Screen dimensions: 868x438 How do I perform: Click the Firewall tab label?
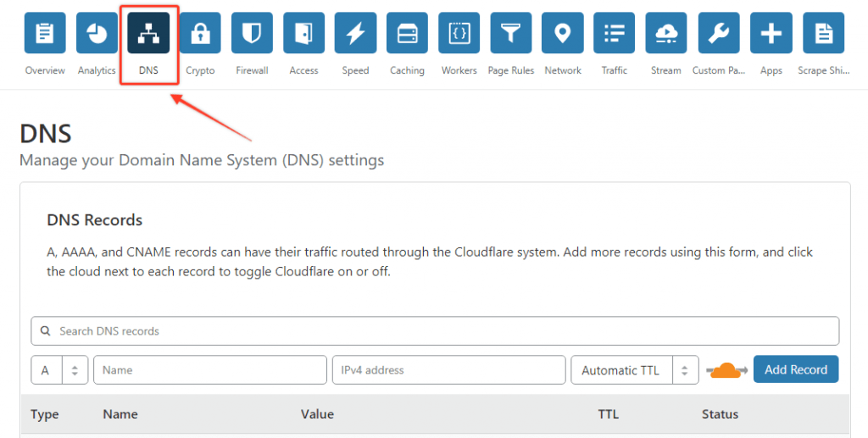click(252, 70)
